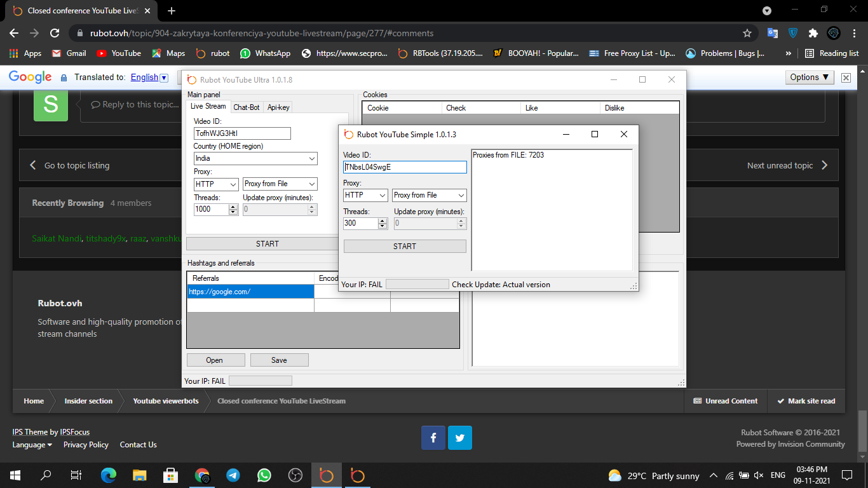This screenshot has height=488, width=868.
Task: Select the https://google.com/ referral row
Action: [250, 292]
